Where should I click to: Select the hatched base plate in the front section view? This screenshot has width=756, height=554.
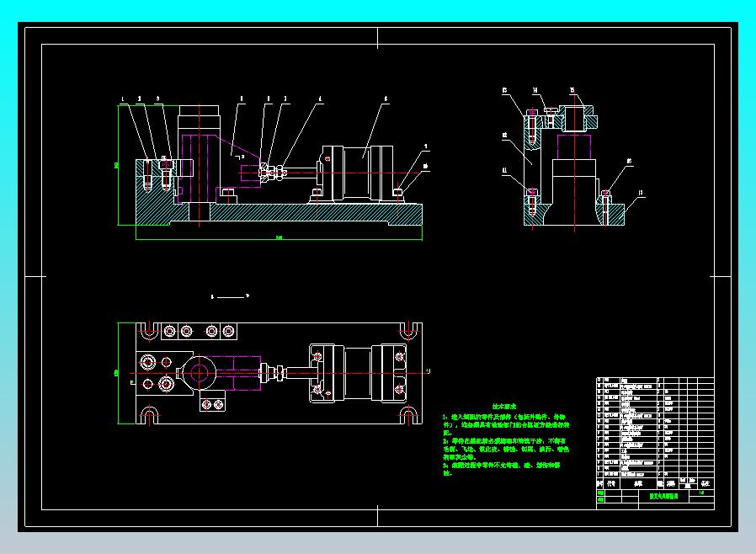pyautogui.click(x=279, y=214)
